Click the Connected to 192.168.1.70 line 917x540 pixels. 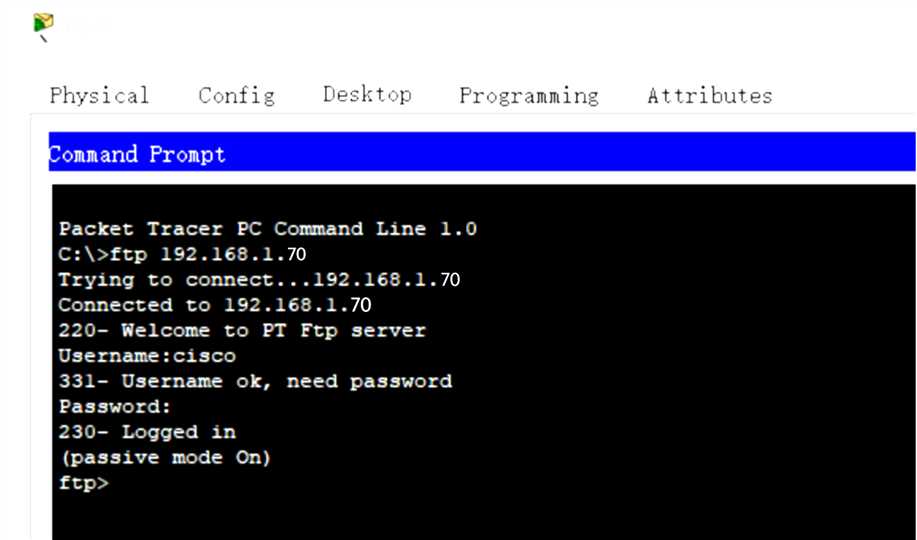coord(215,305)
